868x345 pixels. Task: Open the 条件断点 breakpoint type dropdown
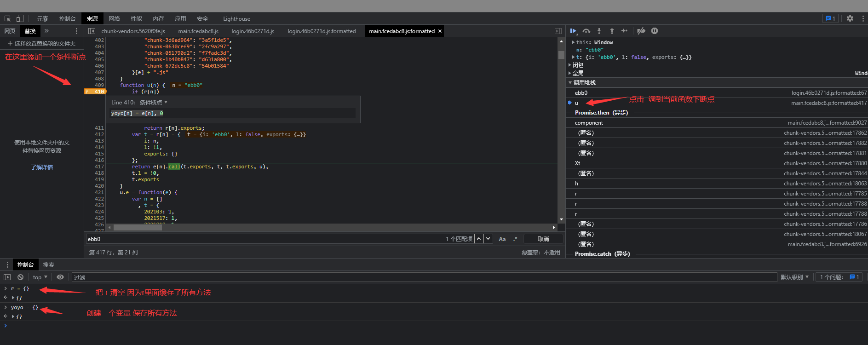point(154,102)
